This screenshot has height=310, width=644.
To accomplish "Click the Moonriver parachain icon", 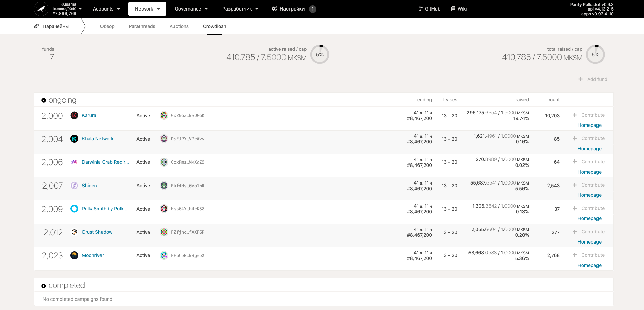I will [x=74, y=255].
